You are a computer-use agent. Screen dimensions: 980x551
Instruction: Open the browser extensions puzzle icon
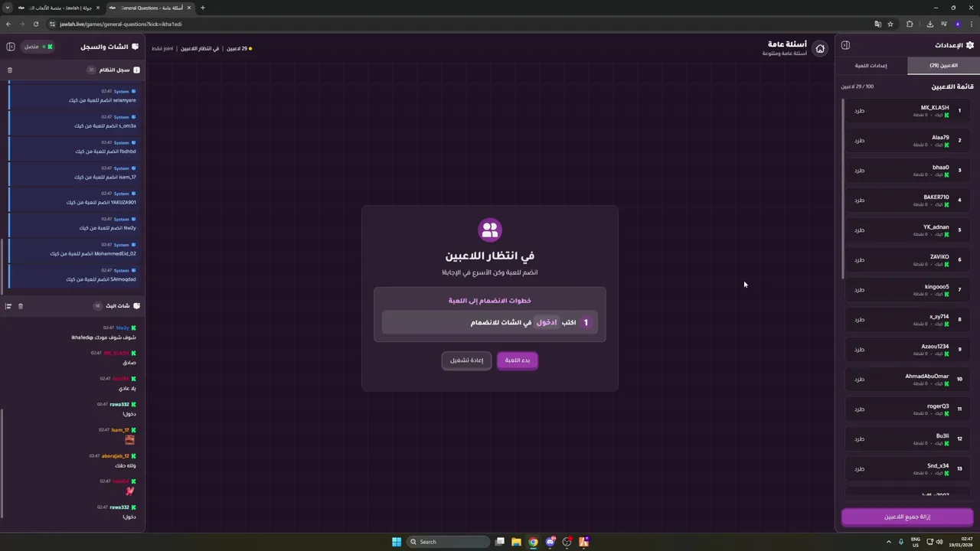[x=910, y=24]
